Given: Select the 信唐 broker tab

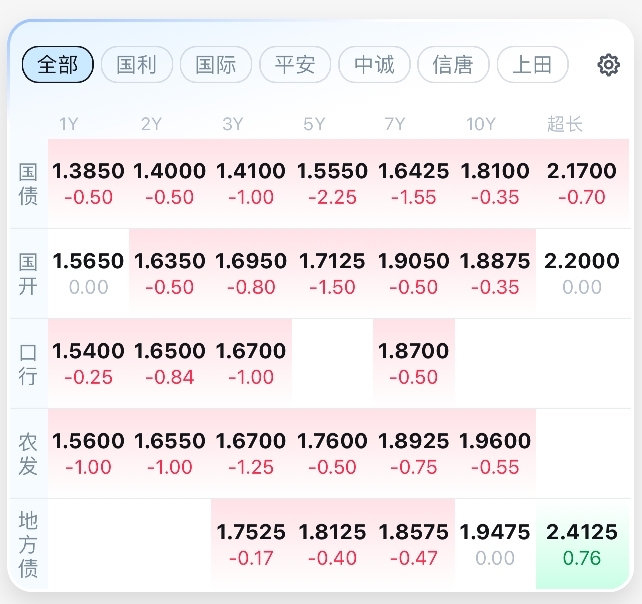Looking at the screenshot, I should click(x=453, y=65).
